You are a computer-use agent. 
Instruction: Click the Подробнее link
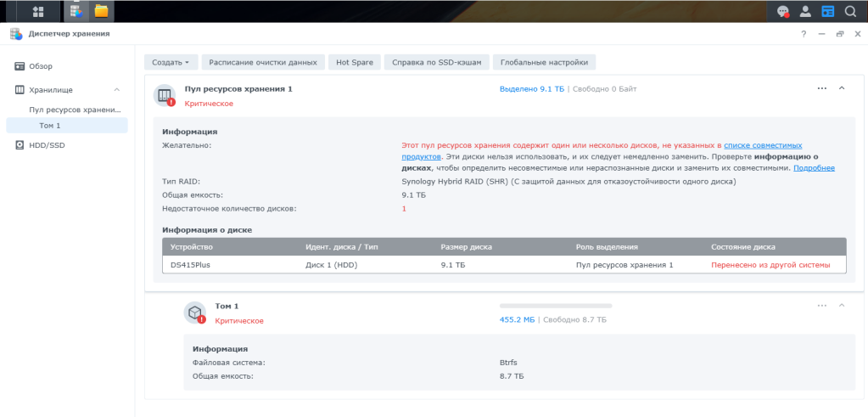814,168
